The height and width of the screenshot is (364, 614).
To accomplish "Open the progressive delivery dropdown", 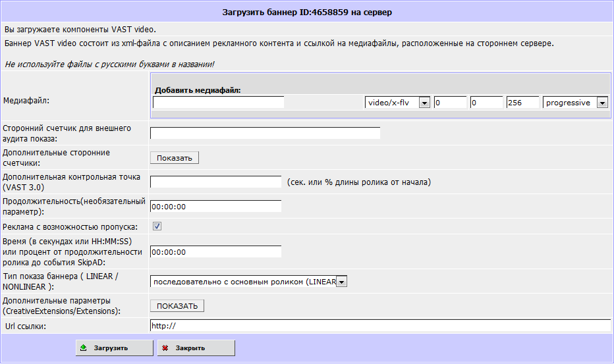I will [575, 103].
